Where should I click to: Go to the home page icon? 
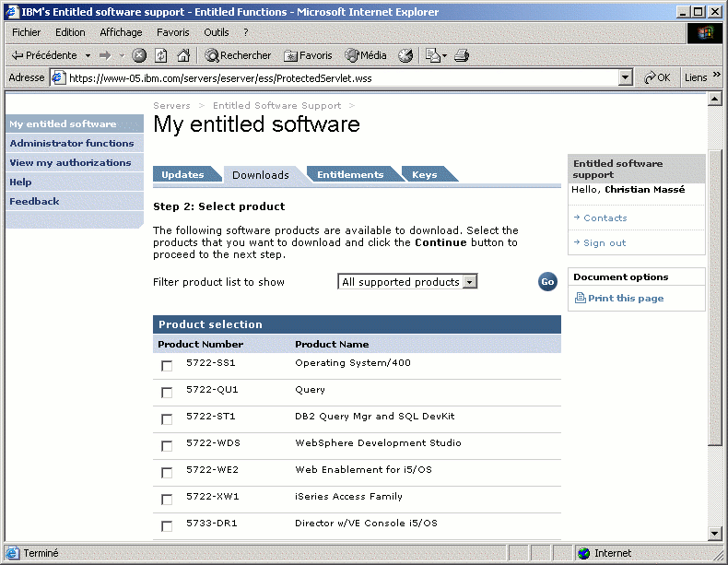pos(183,55)
